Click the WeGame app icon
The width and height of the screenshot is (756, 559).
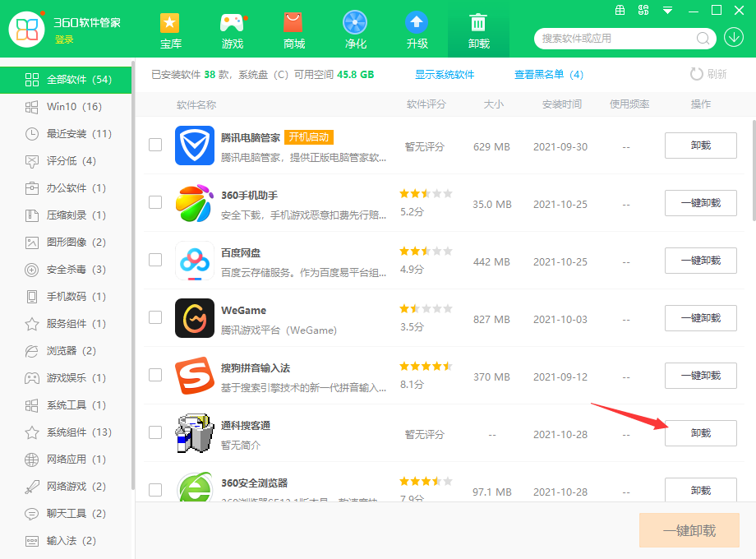pyautogui.click(x=195, y=318)
